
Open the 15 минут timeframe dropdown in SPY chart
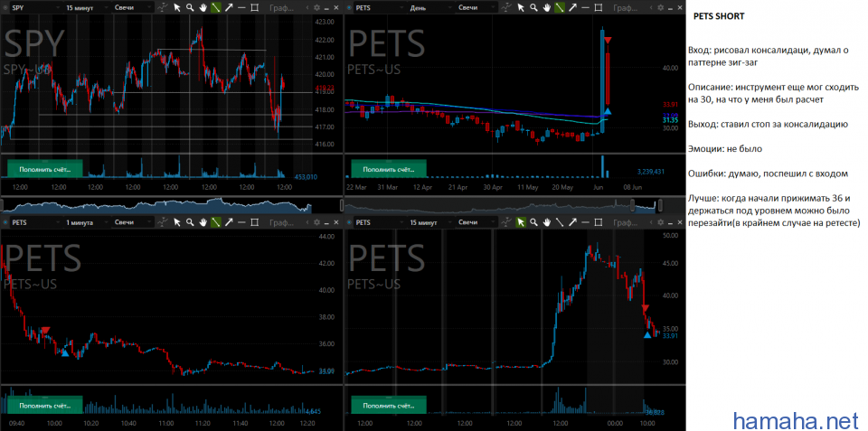click(x=87, y=8)
